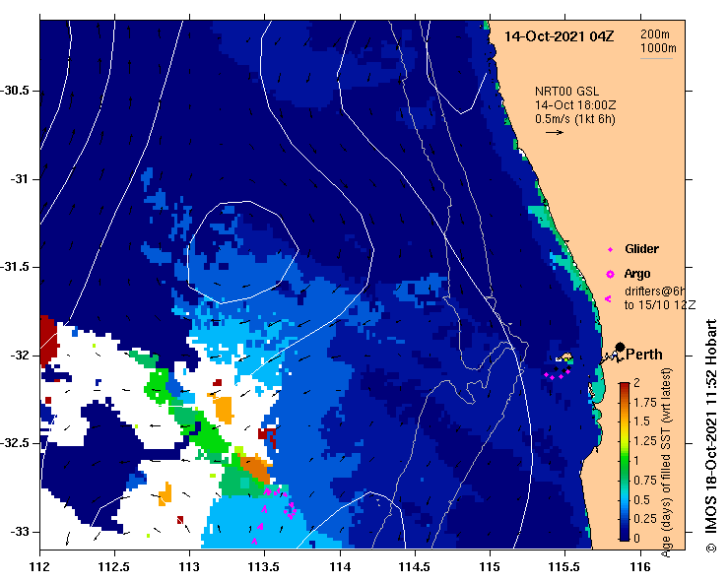The image size is (728, 583).
Task: Click the -31.5 latitude axis label
Action: click(x=15, y=267)
